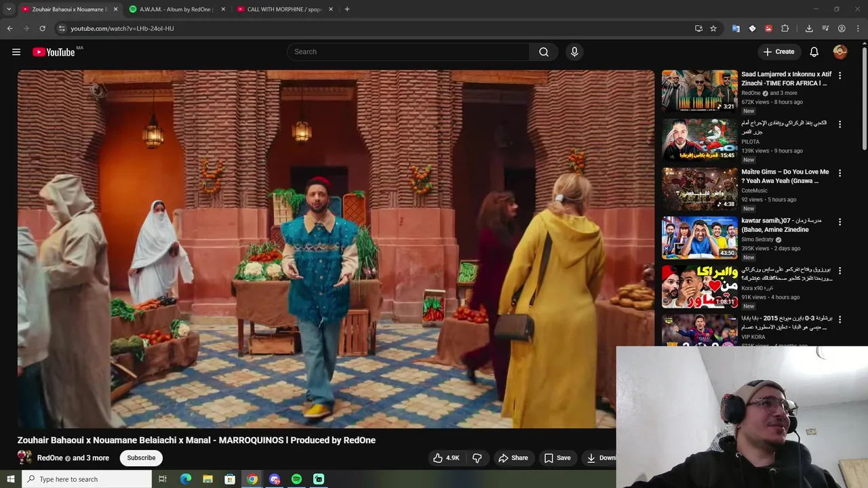Viewport: 868px width, 488px height.
Task: Open the PILOTA video thumbnail
Action: [700, 140]
